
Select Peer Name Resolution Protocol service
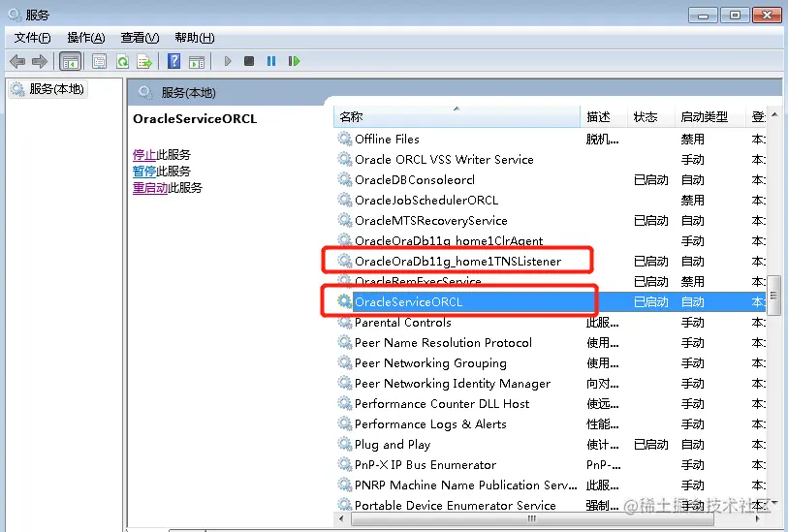pyautogui.click(x=551, y=343)
